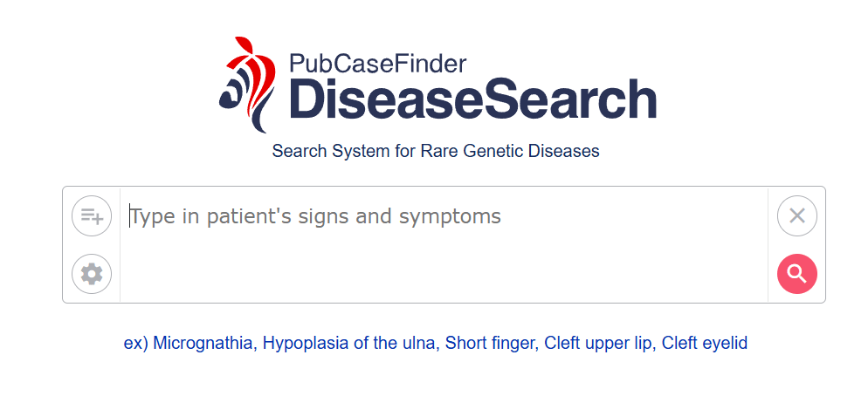868x396 pixels.
Task: Click the PubCaseFinder text in the logo
Action: pyautogui.click(x=377, y=64)
